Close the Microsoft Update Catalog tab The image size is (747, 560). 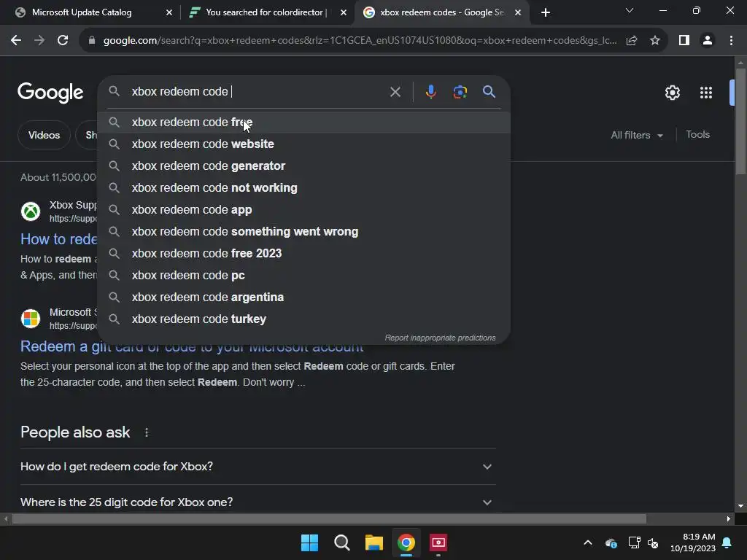pyautogui.click(x=169, y=12)
